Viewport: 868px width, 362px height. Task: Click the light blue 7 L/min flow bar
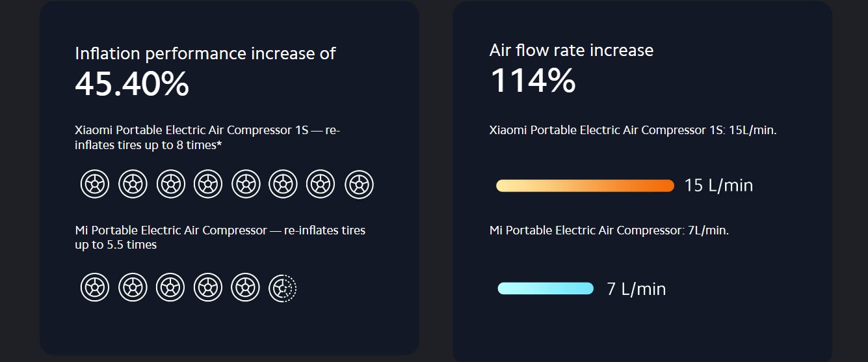pos(546,288)
